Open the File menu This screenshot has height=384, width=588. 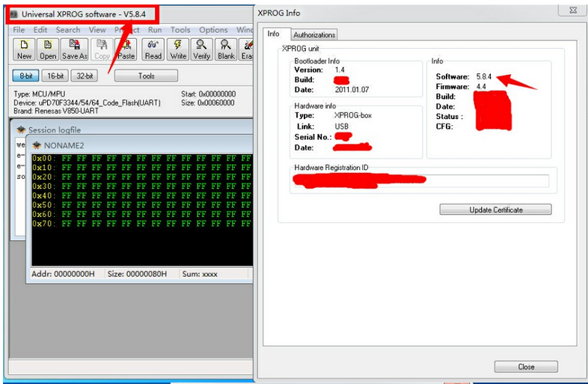click(19, 30)
